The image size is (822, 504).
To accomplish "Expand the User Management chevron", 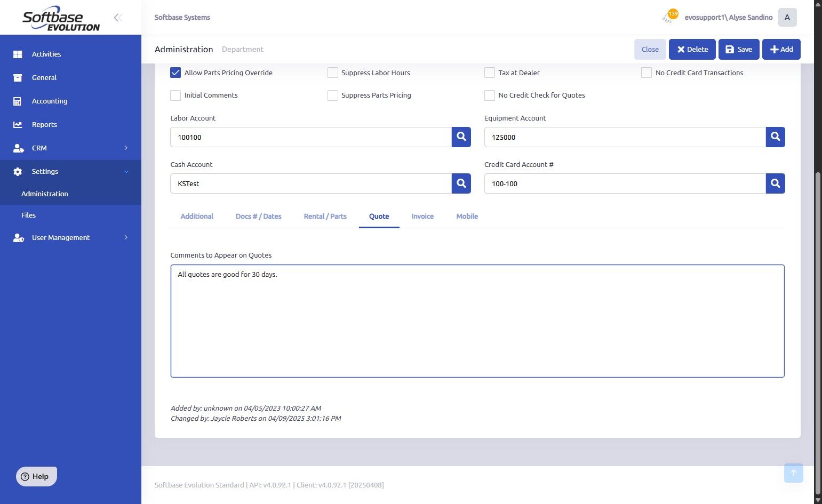I will [x=126, y=237].
